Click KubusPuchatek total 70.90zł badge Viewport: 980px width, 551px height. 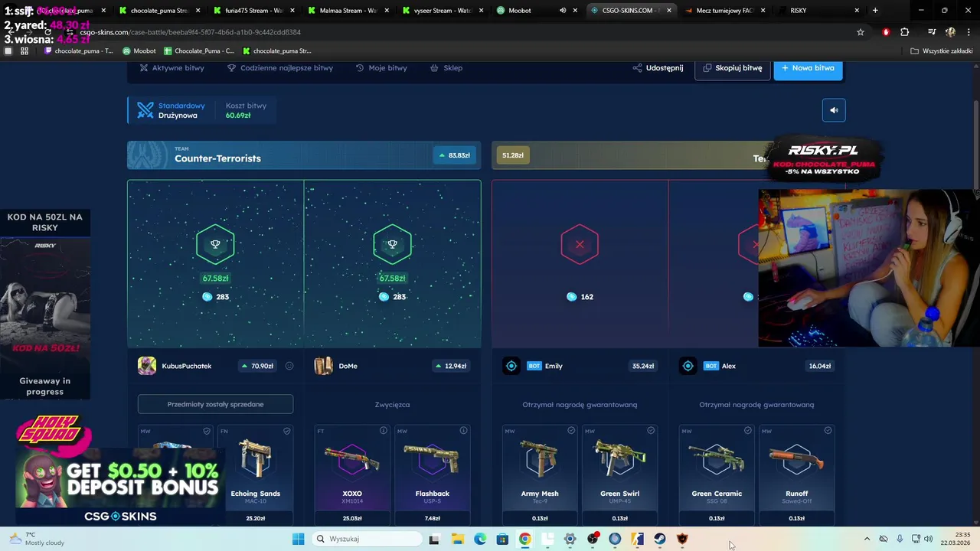pos(256,366)
